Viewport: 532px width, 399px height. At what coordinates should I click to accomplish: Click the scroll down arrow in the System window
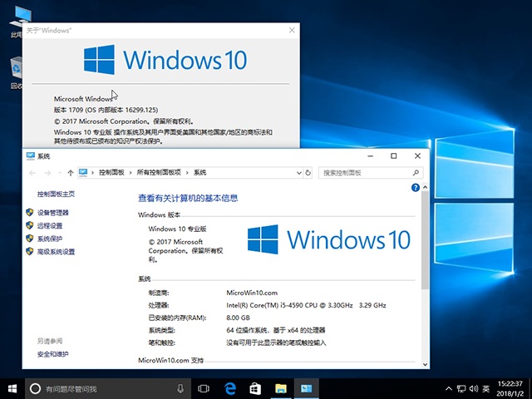[x=425, y=364]
